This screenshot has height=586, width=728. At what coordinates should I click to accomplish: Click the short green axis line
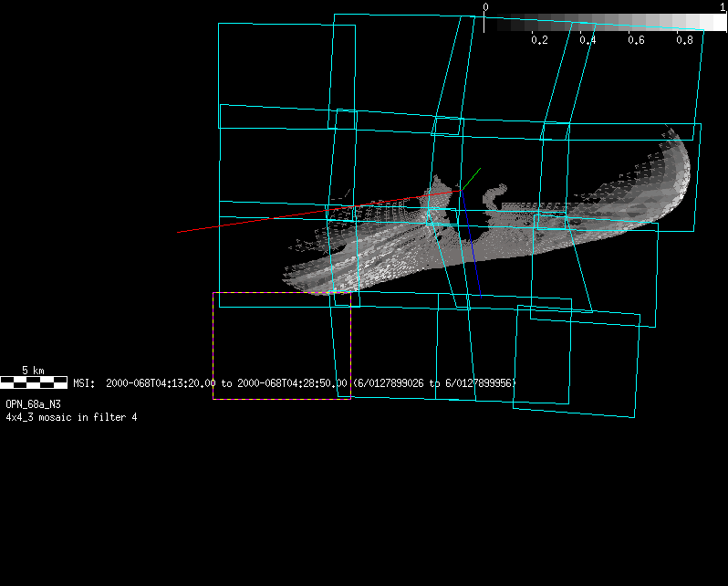pyautogui.click(x=471, y=178)
